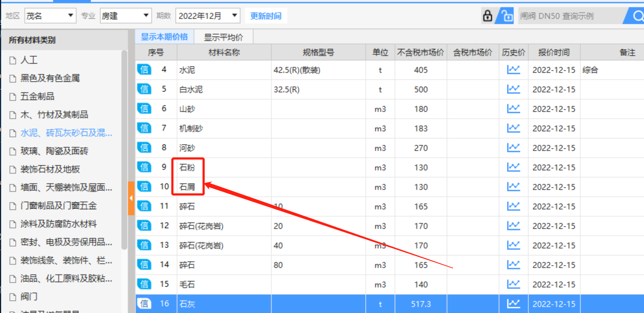The image size is (644, 313).
Task: Click the 信 icon for row 11 碎石
Action: coord(144,206)
